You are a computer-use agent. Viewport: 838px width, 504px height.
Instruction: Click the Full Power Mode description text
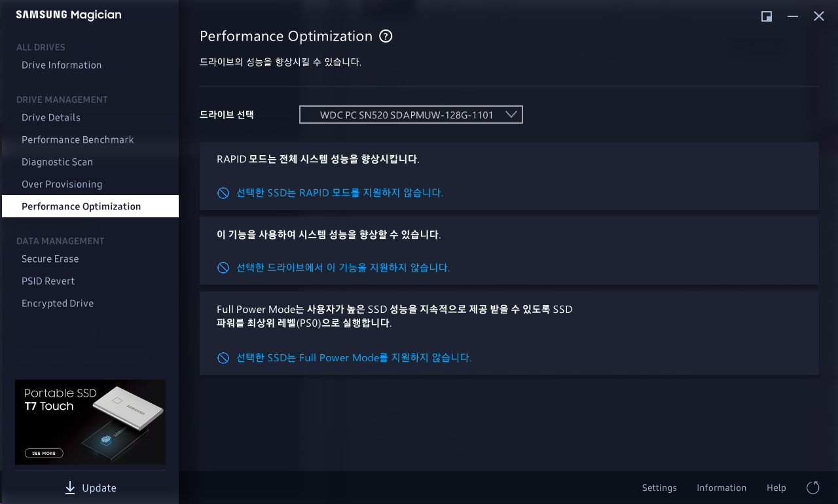[395, 316]
